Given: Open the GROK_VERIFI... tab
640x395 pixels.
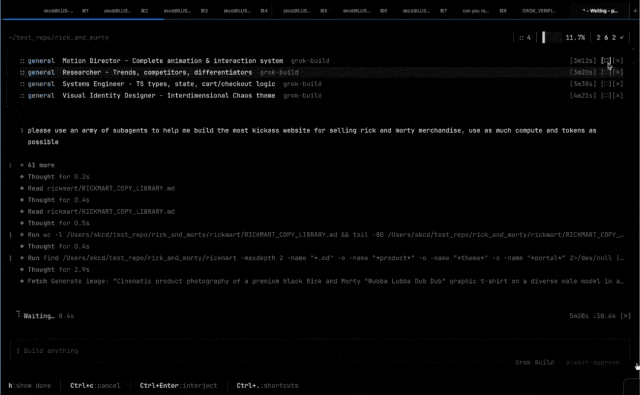Looking at the screenshot, I should [x=539, y=11].
